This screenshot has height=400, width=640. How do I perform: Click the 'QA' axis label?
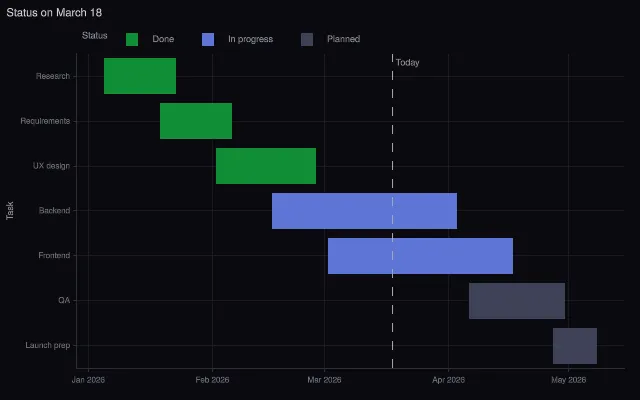pyautogui.click(x=64, y=300)
